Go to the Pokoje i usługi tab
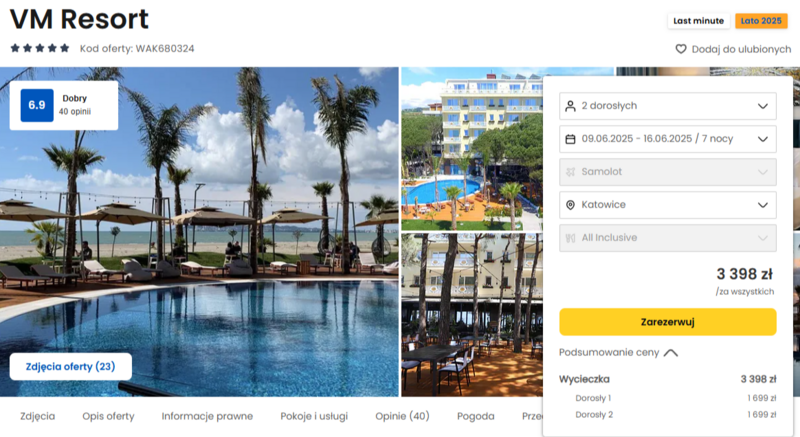 pyautogui.click(x=314, y=416)
